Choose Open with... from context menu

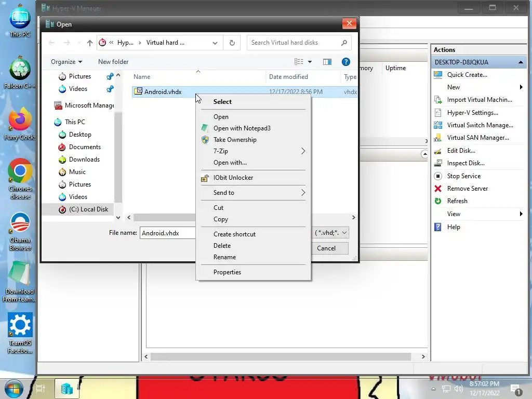[x=254, y=163]
